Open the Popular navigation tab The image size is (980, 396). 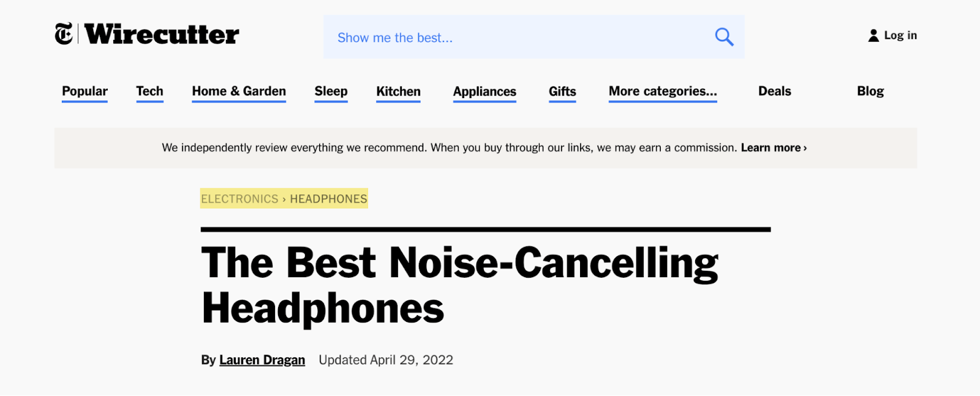84,91
